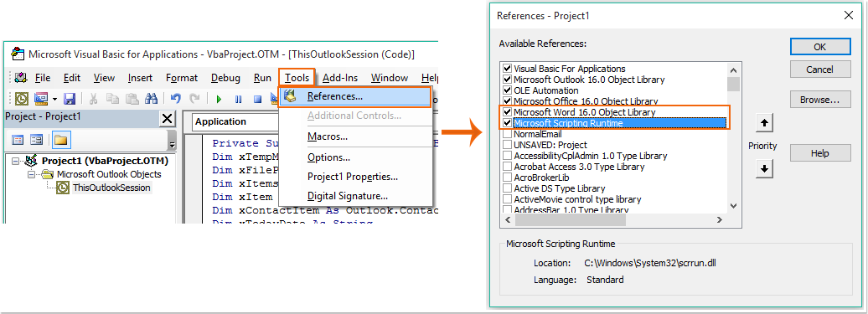Screen dimensions: 868x314
Task: Click the View Microsoft Outlook toolbar icon
Action: pos(22,99)
